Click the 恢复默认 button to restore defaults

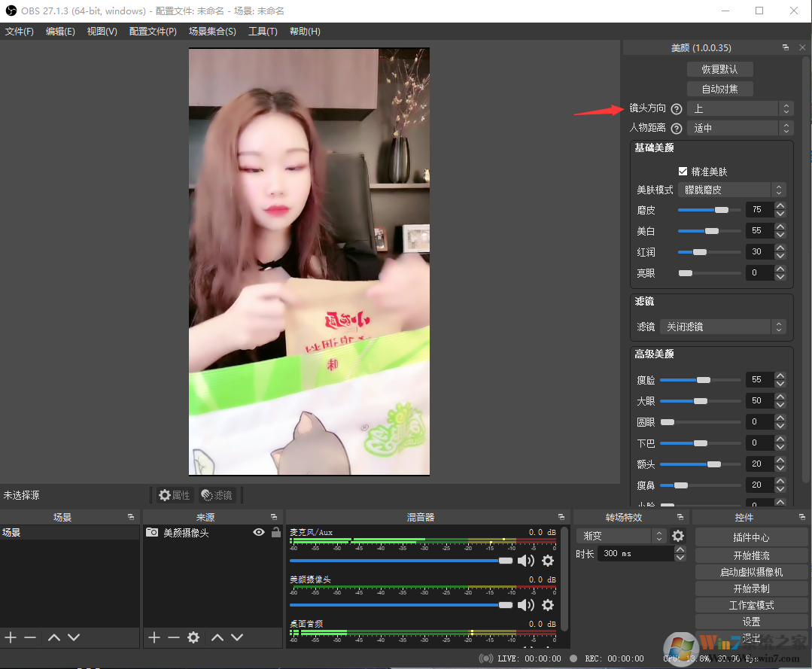click(x=719, y=68)
